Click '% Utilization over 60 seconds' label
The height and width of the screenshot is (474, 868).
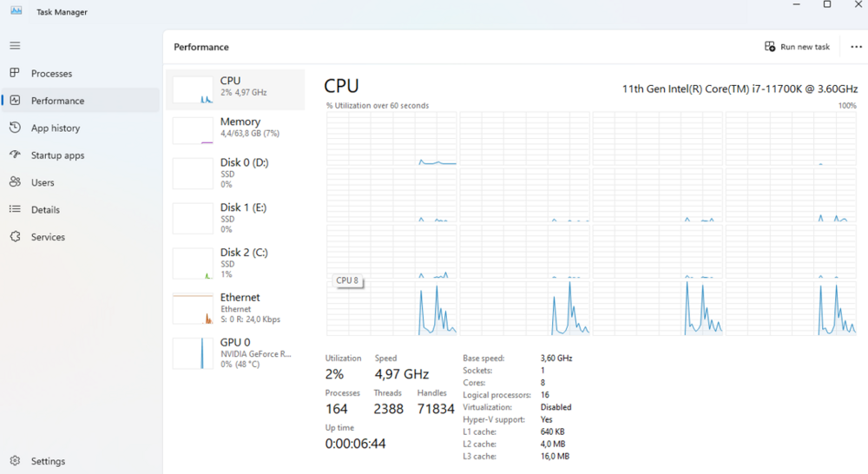378,105
